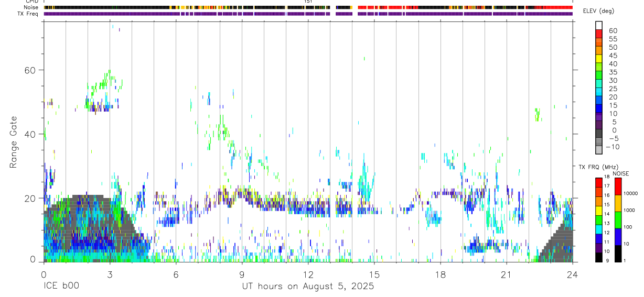Click the '25' label on the ELEV scale
The height and width of the screenshot is (297, 644).
613,89
